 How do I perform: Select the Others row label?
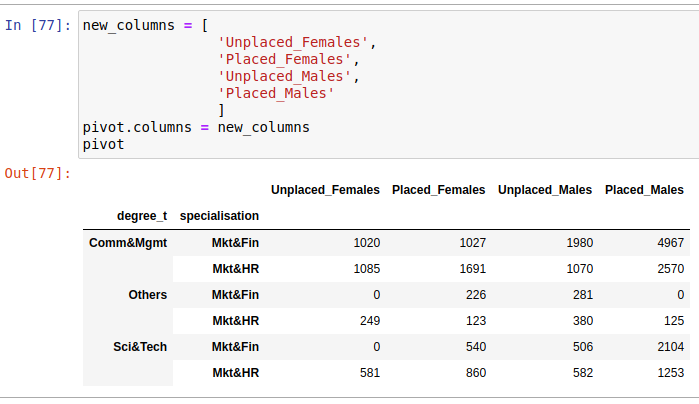pos(147,295)
